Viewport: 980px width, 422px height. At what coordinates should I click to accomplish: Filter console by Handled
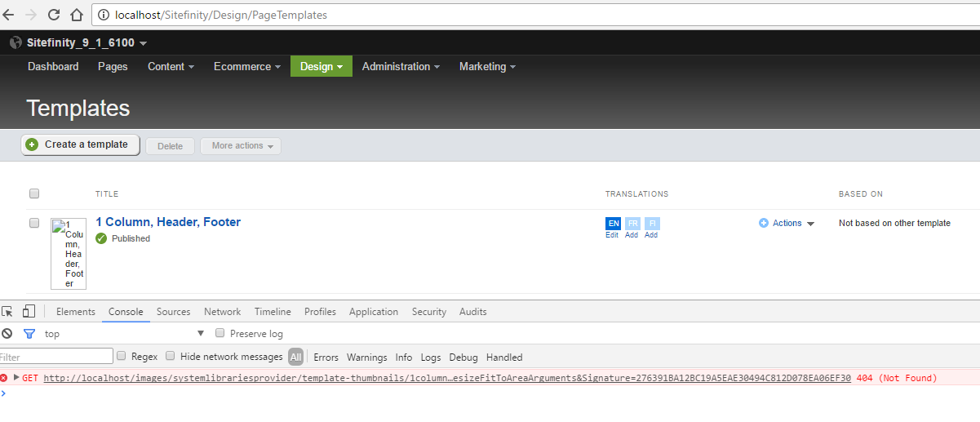click(x=504, y=357)
